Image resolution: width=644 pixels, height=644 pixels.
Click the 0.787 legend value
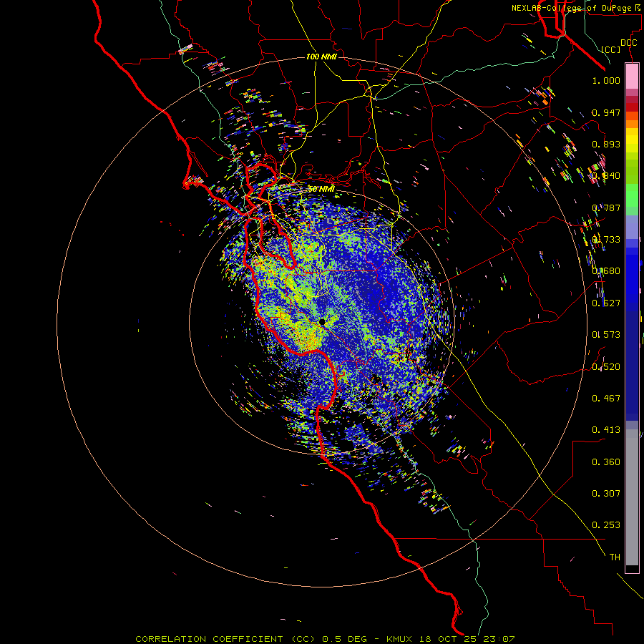(x=606, y=208)
